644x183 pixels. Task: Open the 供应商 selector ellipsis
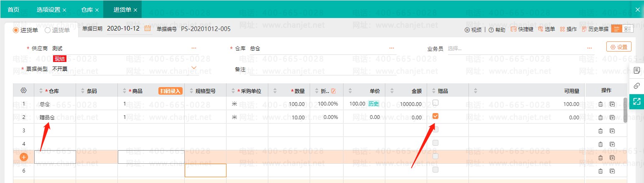[x=194, y=49]
